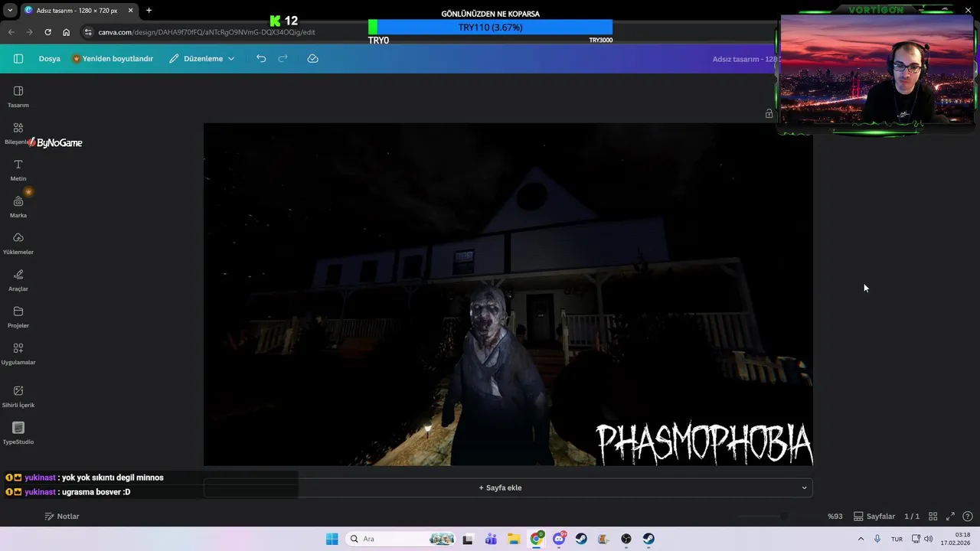
Task: Open the Projeler folder panel
Action: [x=18, y=317]
